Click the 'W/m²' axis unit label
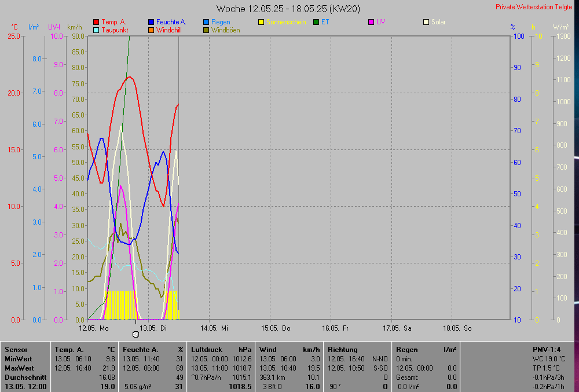The width and height of the screenshot is (579, 392). pos(560,27)
